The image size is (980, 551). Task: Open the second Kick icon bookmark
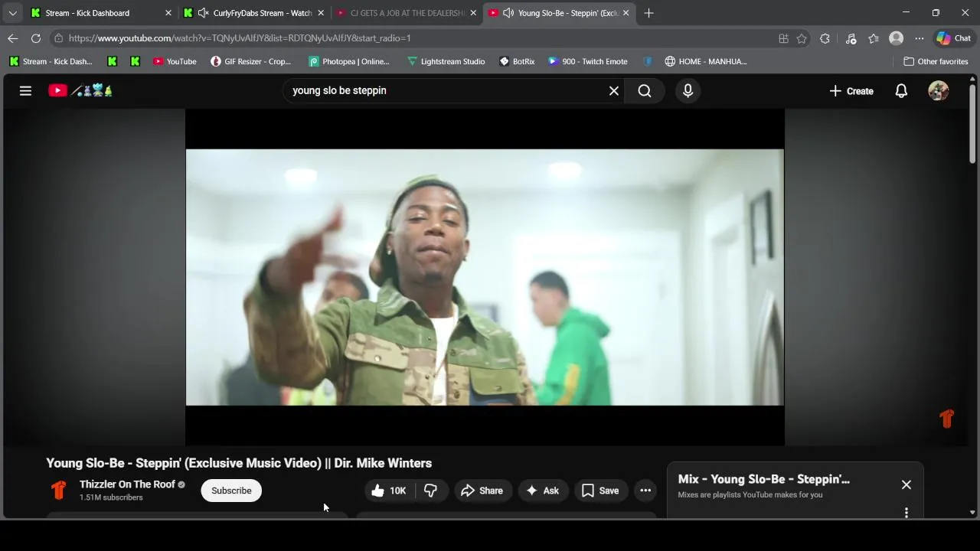pyautogui.click(x=113, y=61)
